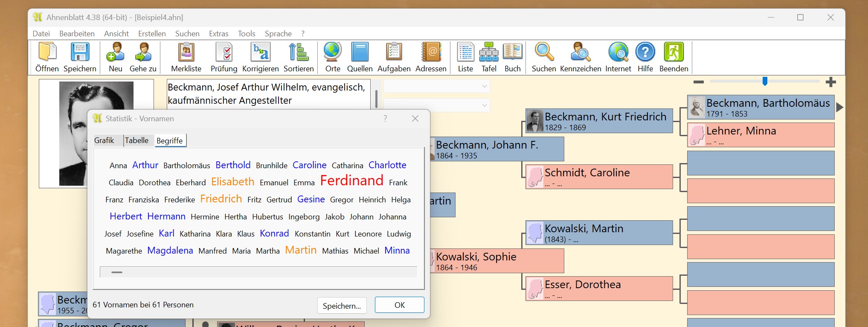The image size is (868, 327).
Task: Open the second empty combo box
Action: [x=484, y=105]
